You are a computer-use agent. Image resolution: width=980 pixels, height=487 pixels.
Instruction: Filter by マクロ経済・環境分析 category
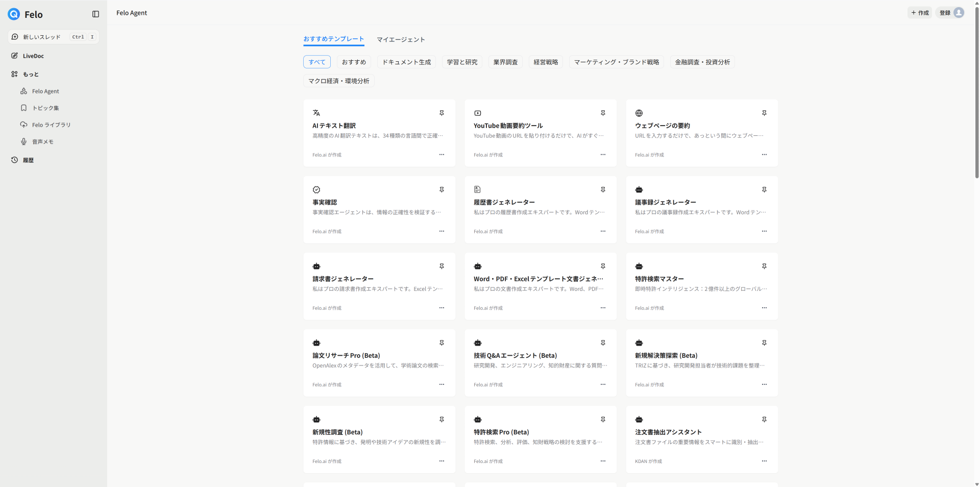coord(338,81)
